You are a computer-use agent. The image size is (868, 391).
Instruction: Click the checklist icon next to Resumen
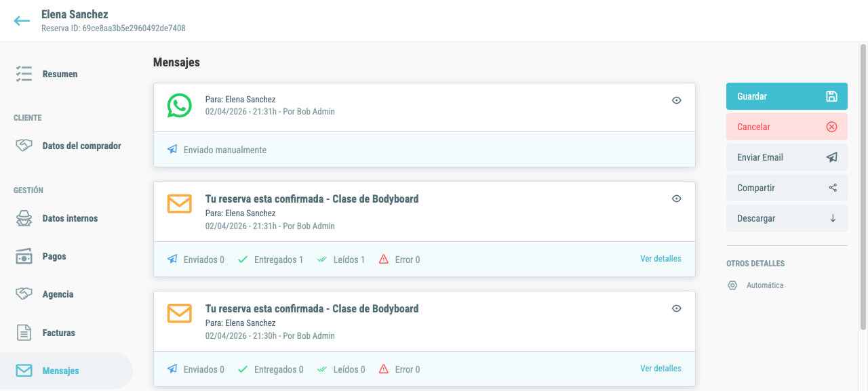(x=24, y=74)
